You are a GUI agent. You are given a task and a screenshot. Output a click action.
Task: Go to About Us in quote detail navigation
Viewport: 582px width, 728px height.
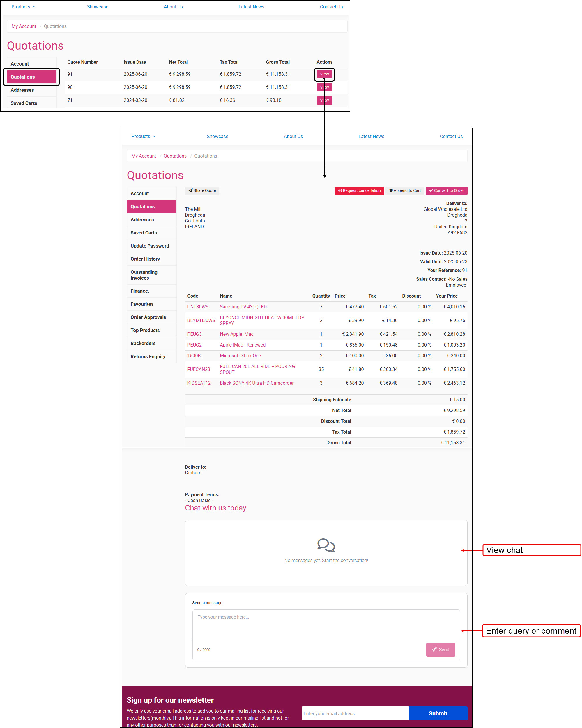(293, 136)
